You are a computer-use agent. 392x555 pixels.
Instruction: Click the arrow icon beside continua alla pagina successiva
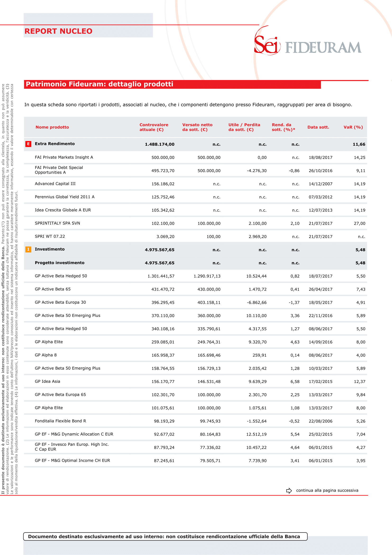click(289, 491)
